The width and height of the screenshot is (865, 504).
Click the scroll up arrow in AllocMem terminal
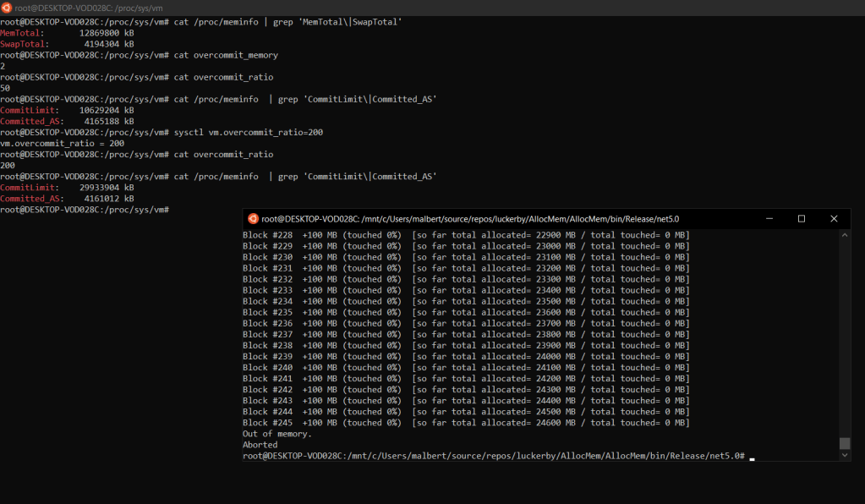point(844,234)
